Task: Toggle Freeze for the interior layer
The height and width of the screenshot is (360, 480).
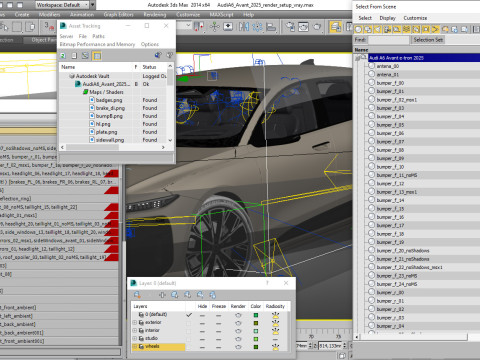Action: pos(218,331)
